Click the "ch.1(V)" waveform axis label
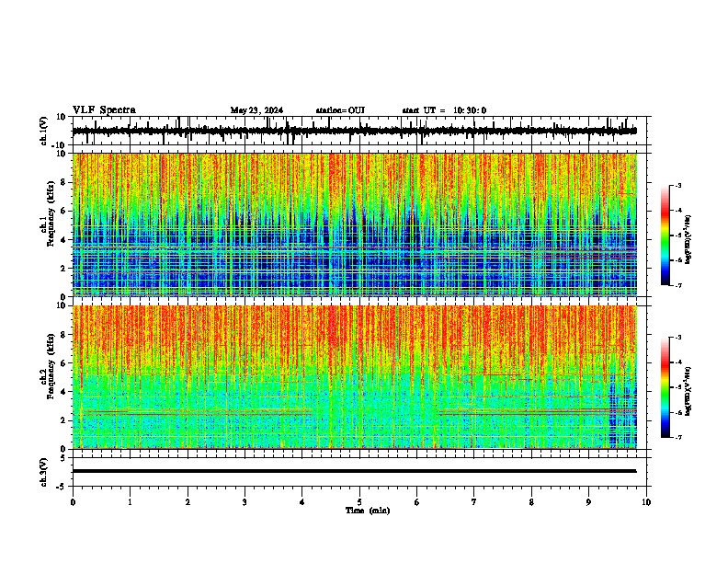This screenshot has width=728, height=563. (x=44, y=131)
